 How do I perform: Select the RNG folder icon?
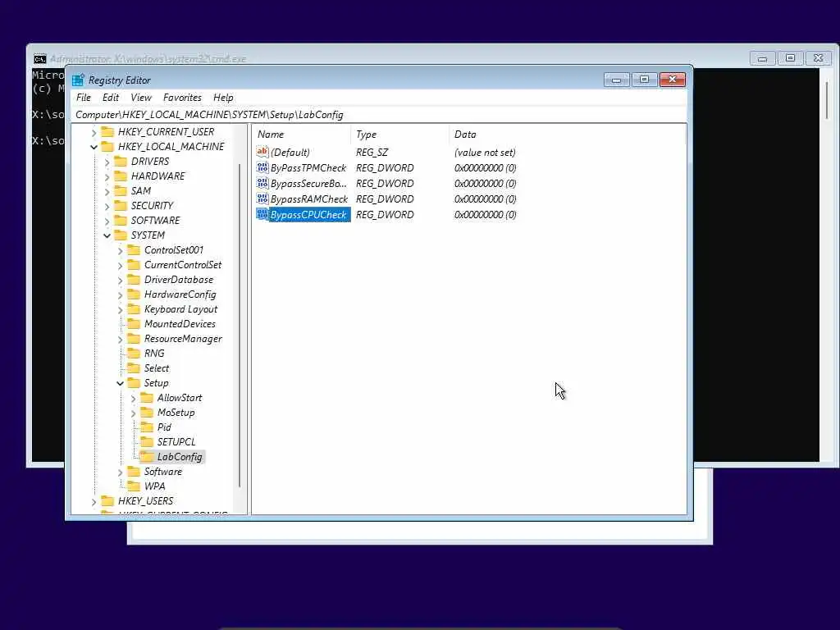click(134, 353)
